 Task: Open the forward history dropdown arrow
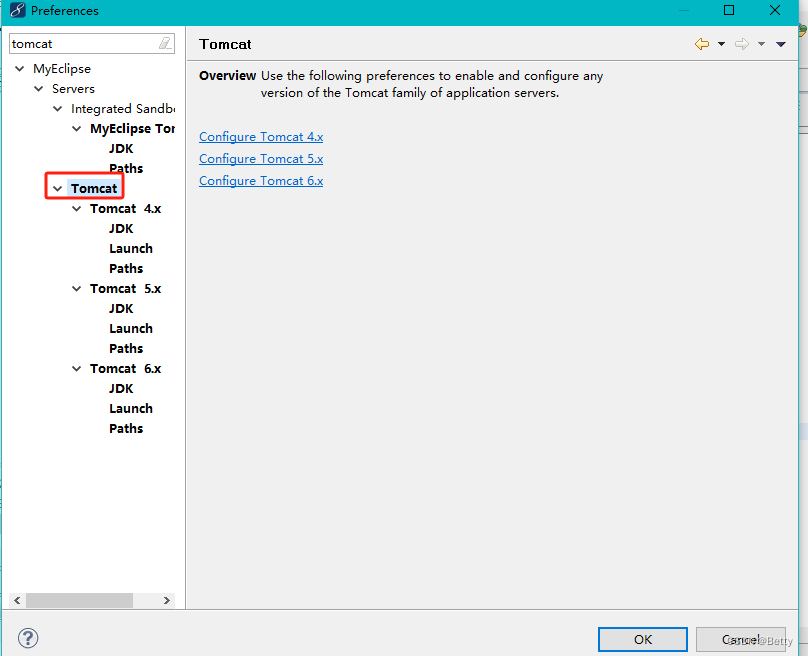tap(761, 44)
